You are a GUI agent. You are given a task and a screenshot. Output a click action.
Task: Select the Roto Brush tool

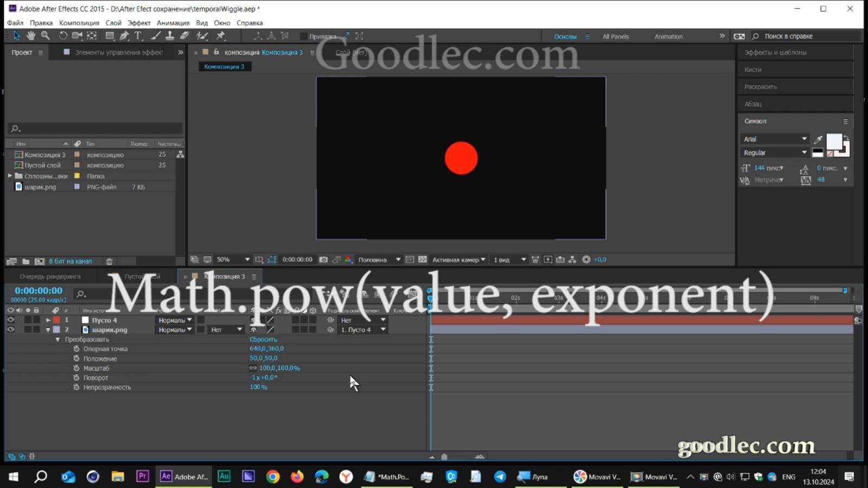tap(202, 36)
